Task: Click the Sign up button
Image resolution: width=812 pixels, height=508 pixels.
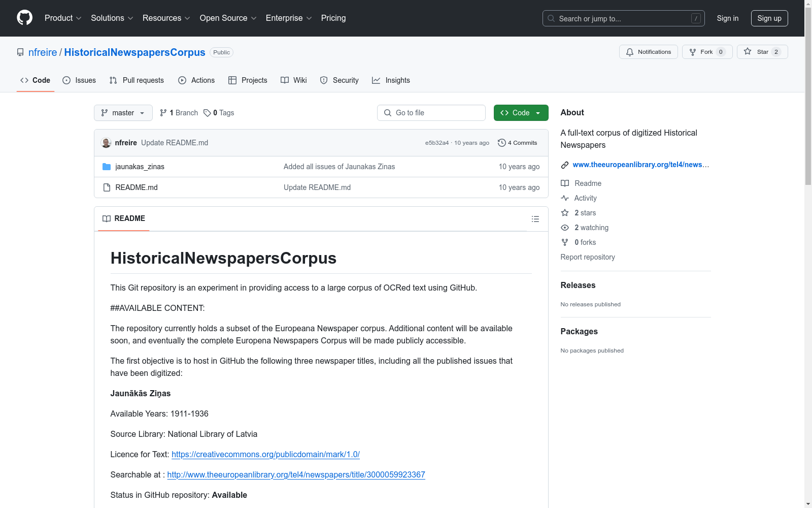Action: (769, 18)
